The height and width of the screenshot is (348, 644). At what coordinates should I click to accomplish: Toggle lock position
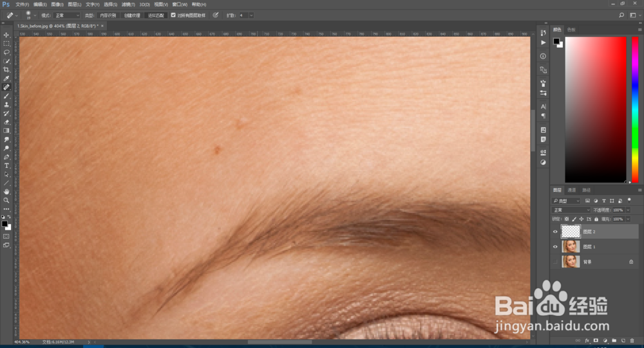(x=581, y=219)
